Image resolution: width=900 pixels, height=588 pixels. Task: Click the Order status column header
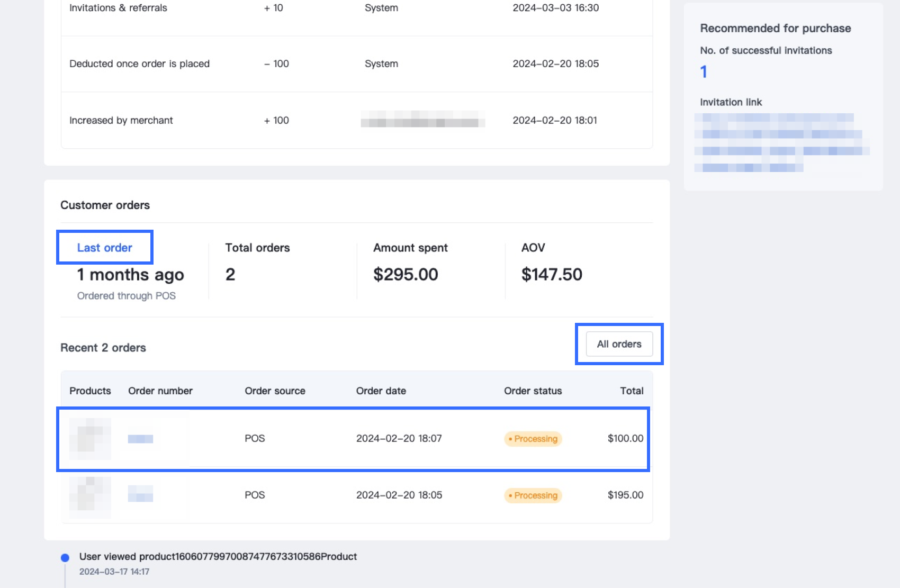[x=533, y=391]
